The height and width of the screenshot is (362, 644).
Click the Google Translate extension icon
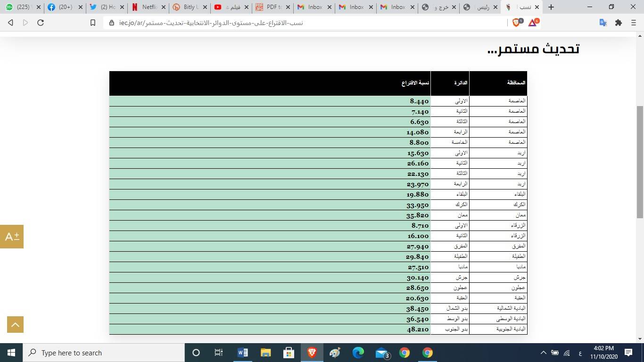[x=603, y=23]
